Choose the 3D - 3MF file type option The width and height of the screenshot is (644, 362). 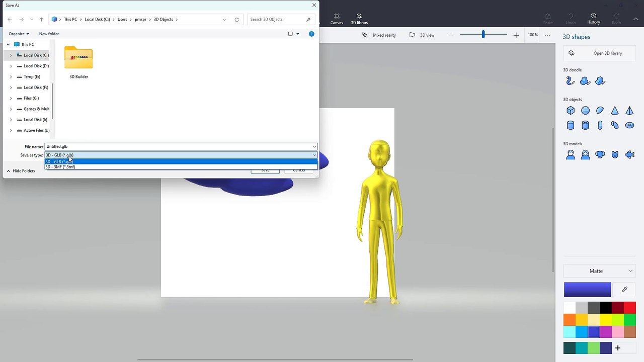click(x=181, y=167)
